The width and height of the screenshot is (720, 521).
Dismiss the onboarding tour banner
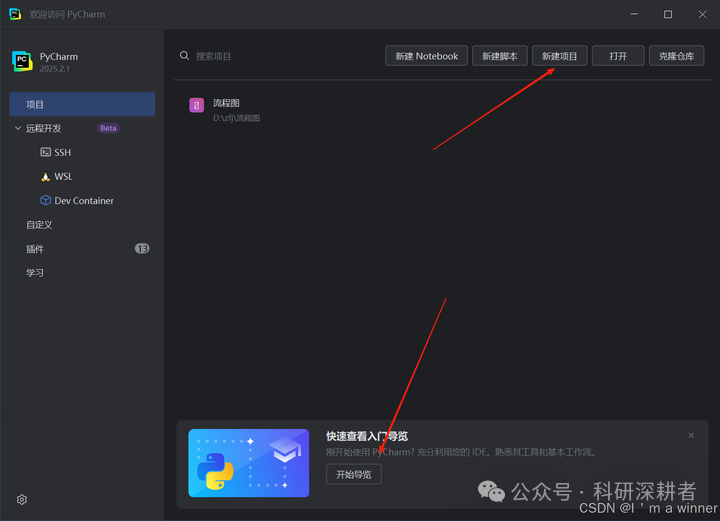tap(691, 435)
